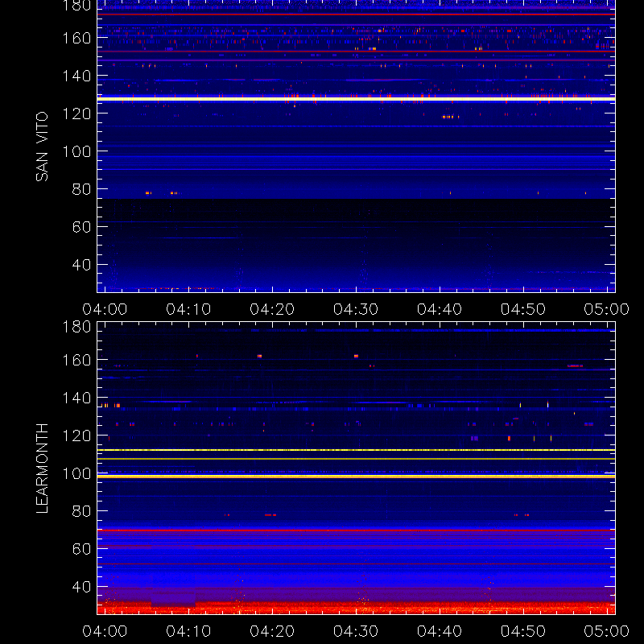The image size is (644, 644).
Task: Select the 100 tick label in San Vito plot
Action: point(76,151)
